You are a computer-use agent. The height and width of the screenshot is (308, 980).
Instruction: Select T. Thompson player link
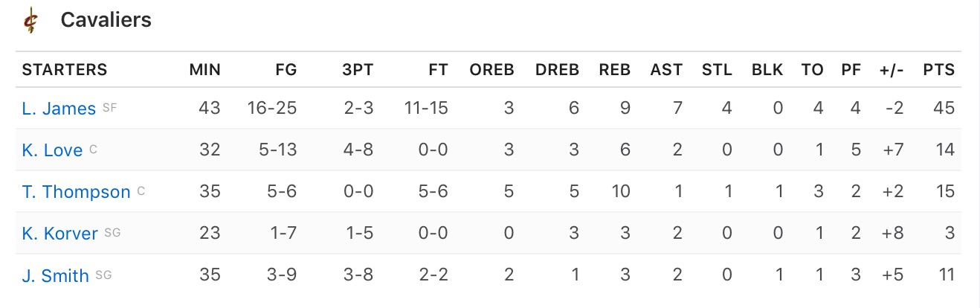[76, 192]
